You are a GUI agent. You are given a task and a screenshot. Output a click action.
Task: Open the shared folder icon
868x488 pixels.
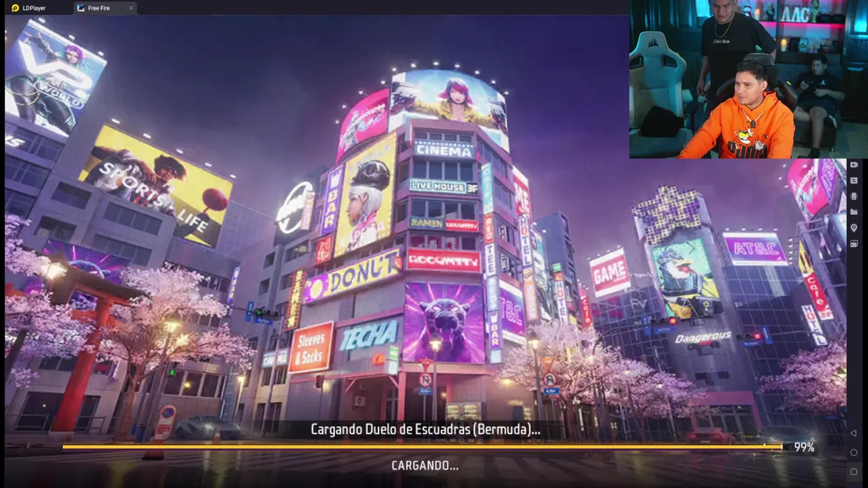pyautogui.click(x=854, y=211)
